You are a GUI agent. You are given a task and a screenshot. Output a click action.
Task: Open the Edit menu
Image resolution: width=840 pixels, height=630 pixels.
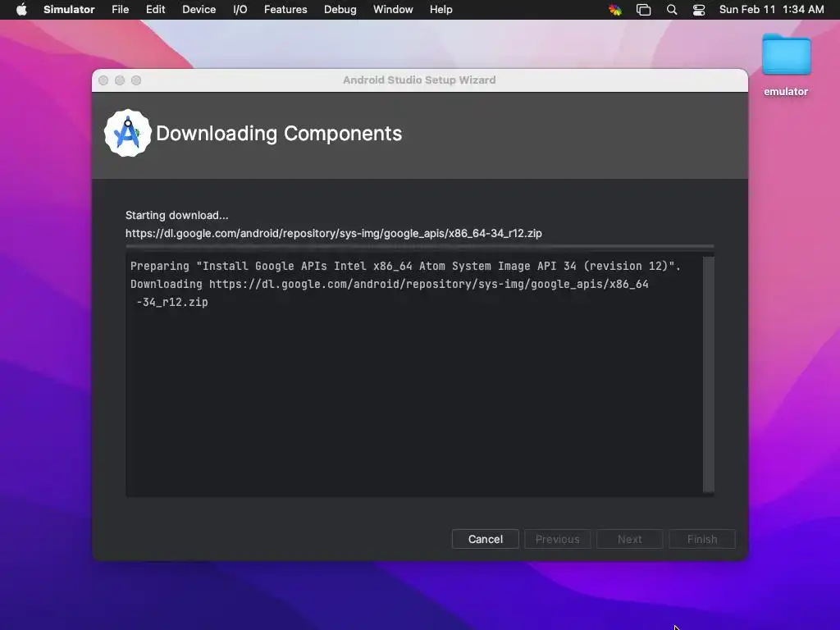[155, 10]
